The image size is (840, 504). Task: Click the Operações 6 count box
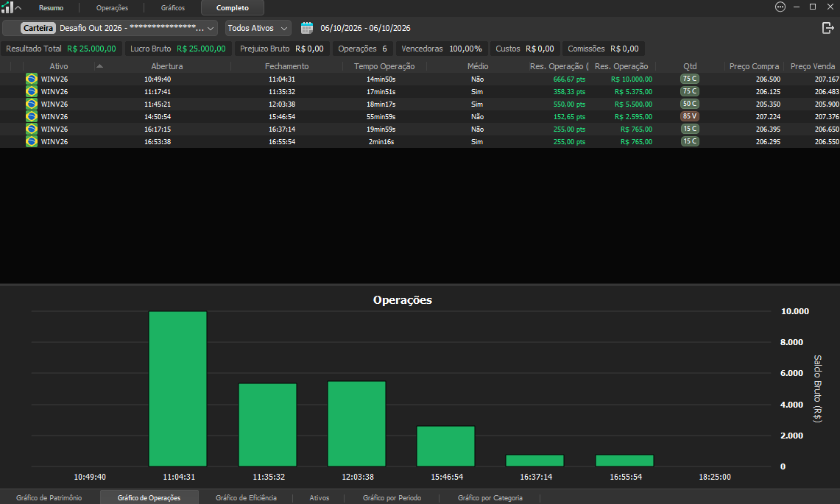pyautogui.click(x=363, y=49)
